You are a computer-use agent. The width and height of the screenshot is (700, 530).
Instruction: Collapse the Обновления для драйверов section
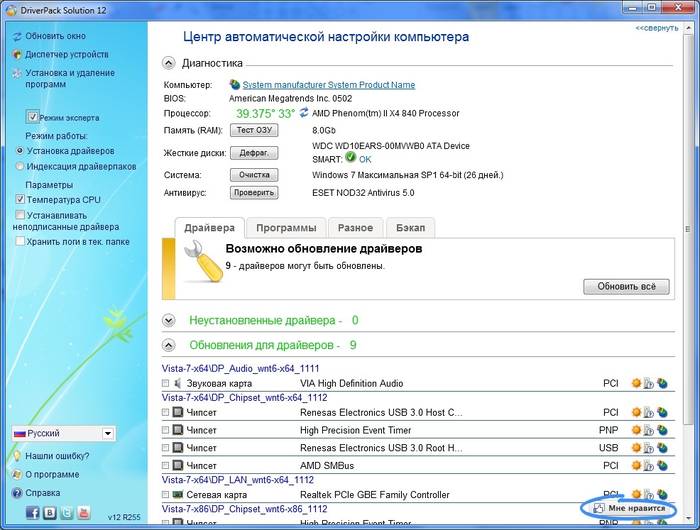tap(168, 345)
